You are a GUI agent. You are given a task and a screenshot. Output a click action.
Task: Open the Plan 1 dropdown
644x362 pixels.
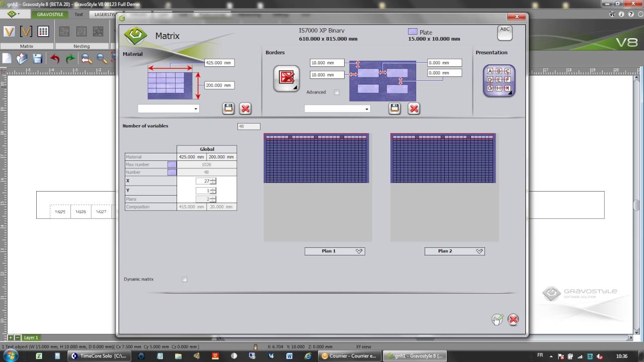tap(335, 251)
